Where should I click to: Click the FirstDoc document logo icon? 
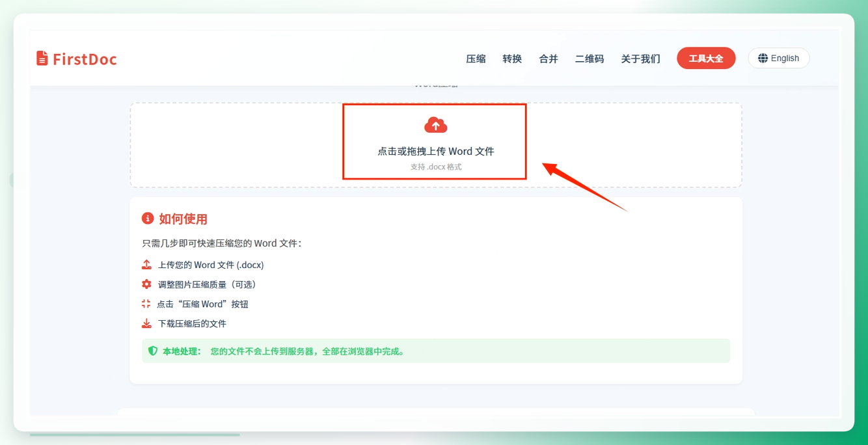coord(42,59)
